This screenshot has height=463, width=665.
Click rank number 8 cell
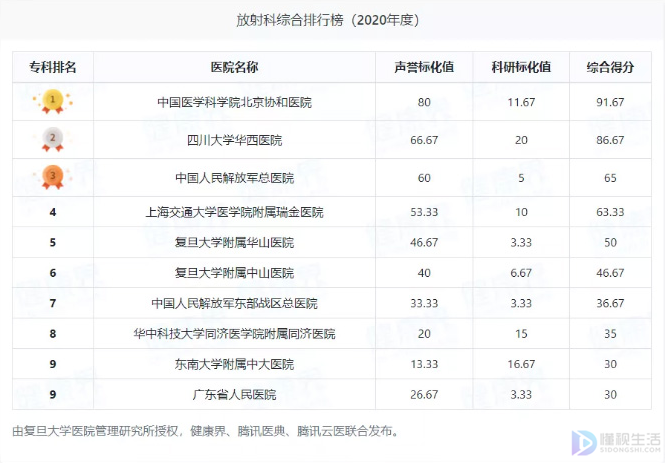pos(53,334)
